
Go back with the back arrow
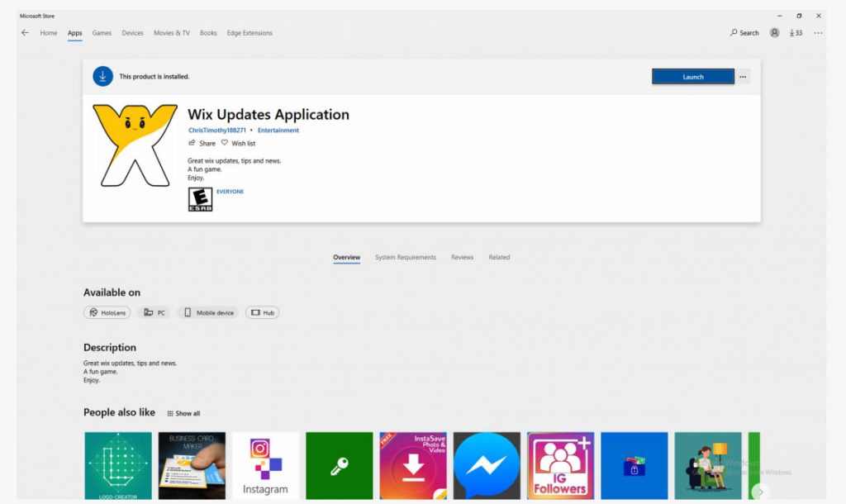(x=25, y=33)
